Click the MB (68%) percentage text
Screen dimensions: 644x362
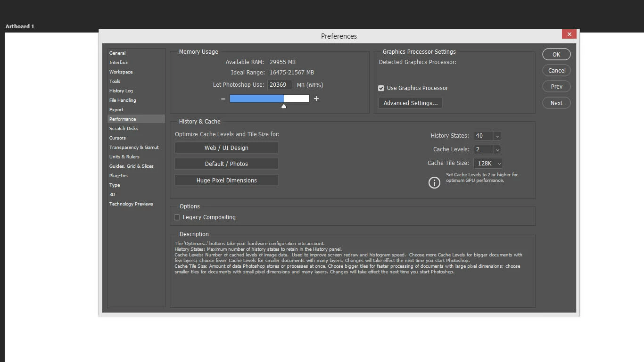pyautogui.click(x=310, y=85)
